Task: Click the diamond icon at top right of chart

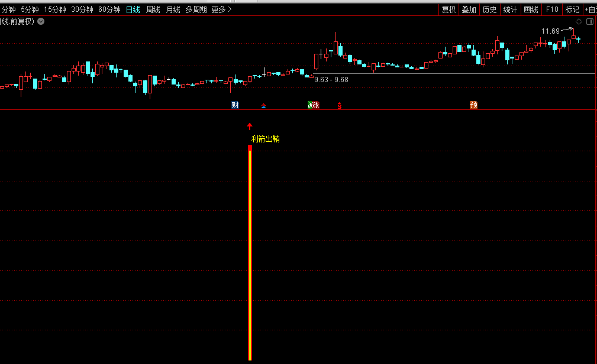Action: (x=579, y=21)
